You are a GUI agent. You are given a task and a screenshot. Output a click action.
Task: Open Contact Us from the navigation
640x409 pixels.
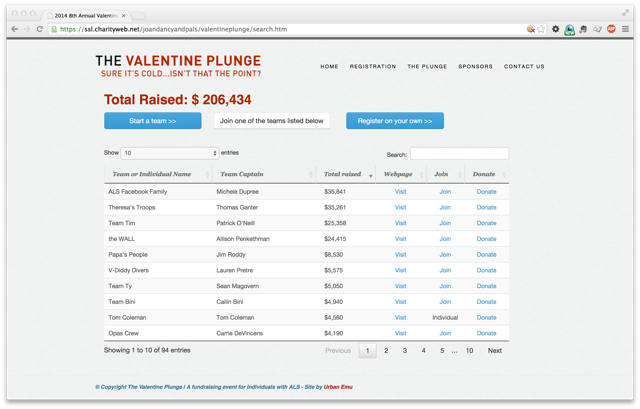[524, 67]
